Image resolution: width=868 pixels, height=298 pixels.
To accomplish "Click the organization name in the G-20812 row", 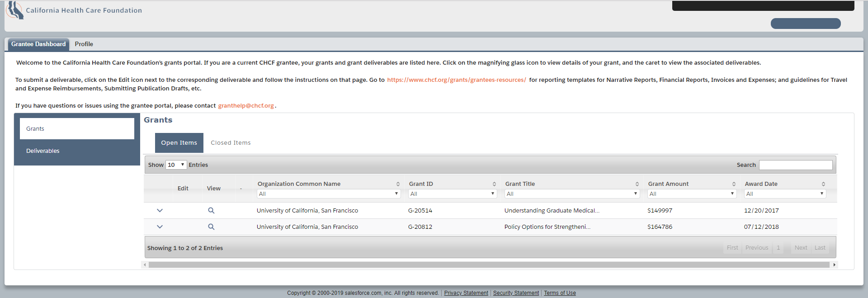I will click(307, 227).
